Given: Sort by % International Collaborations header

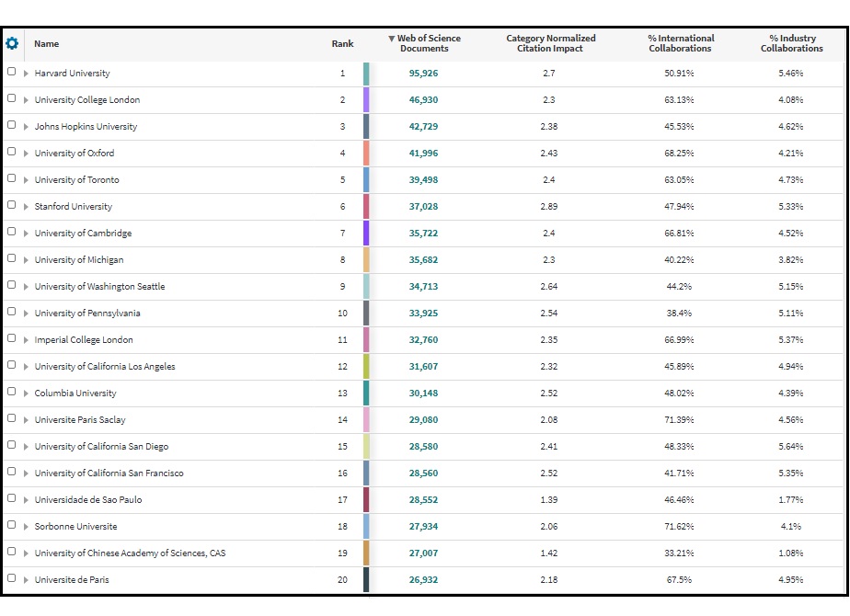Looking at the screenshot, I should click(681, 43).
